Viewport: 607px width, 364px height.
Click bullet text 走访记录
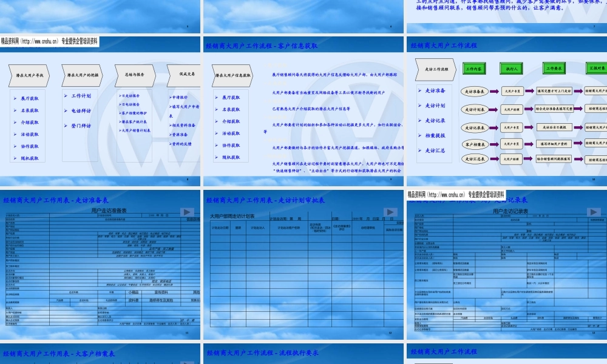point(435,121)
